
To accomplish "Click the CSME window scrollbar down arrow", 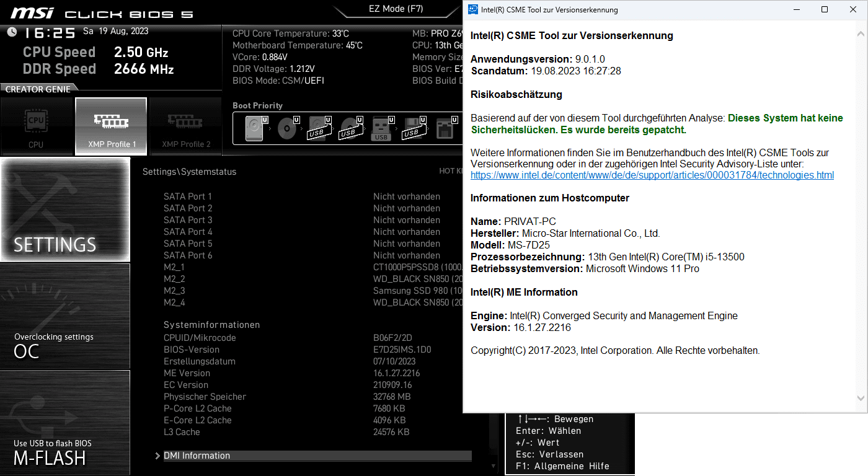I will pos(861,399).
